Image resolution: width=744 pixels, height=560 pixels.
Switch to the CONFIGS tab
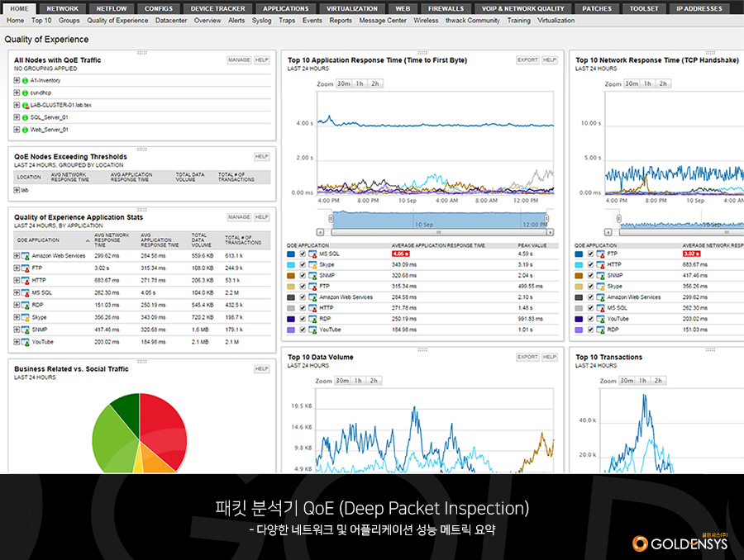159,8
